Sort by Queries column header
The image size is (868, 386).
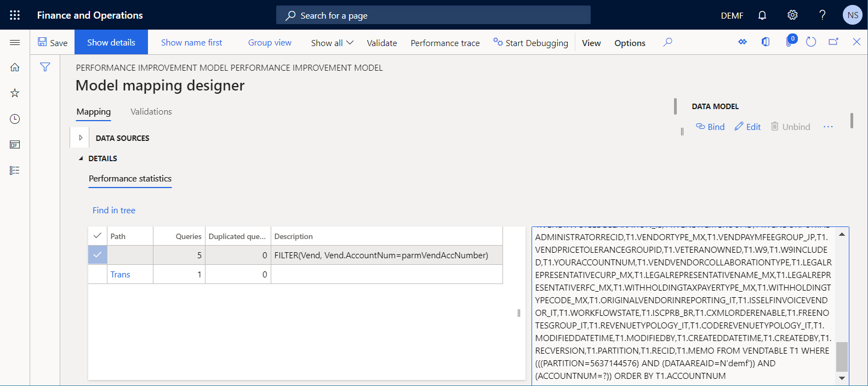click(x=179, y=236)
